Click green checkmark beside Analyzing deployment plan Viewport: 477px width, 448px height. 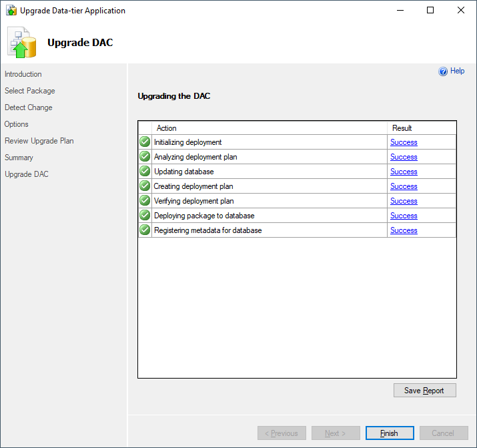point(145,157)
